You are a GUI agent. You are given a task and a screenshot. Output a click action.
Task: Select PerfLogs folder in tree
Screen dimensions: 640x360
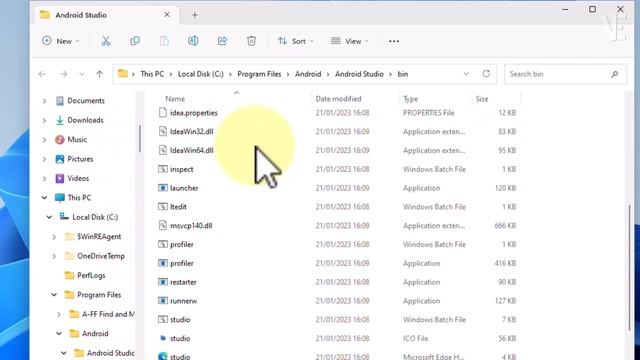[x=91, y=276]
